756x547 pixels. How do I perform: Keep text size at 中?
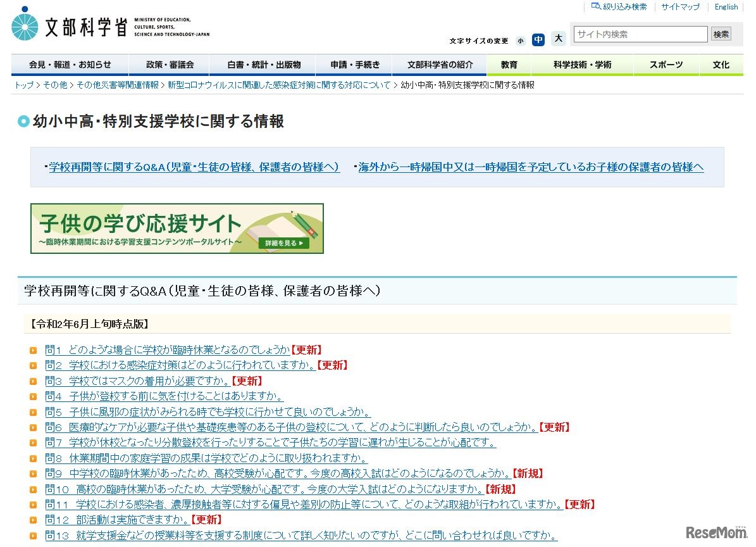(x=538, y=39)
